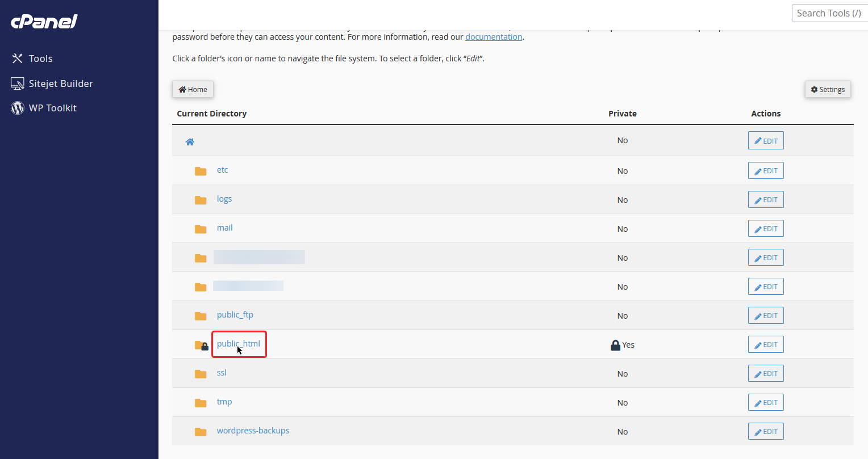Click the tmp folder icon
868x459 pixels.
coord(201,403)
